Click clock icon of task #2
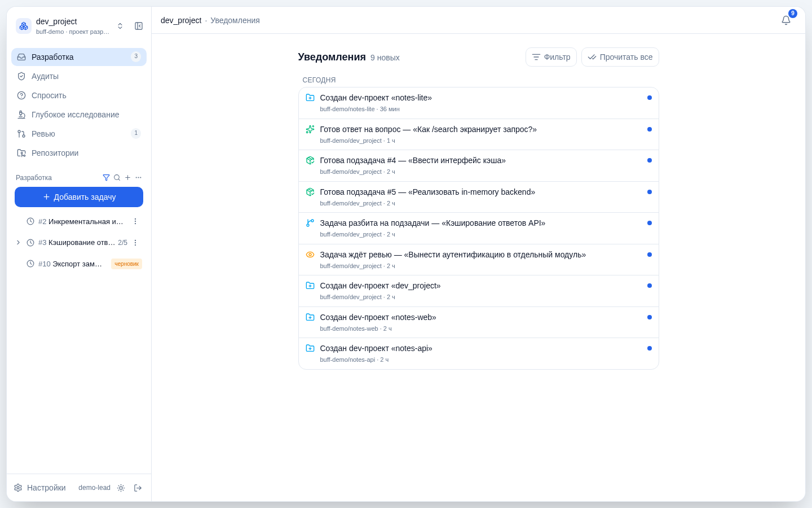The image size is (812, 508). (30, 221)
